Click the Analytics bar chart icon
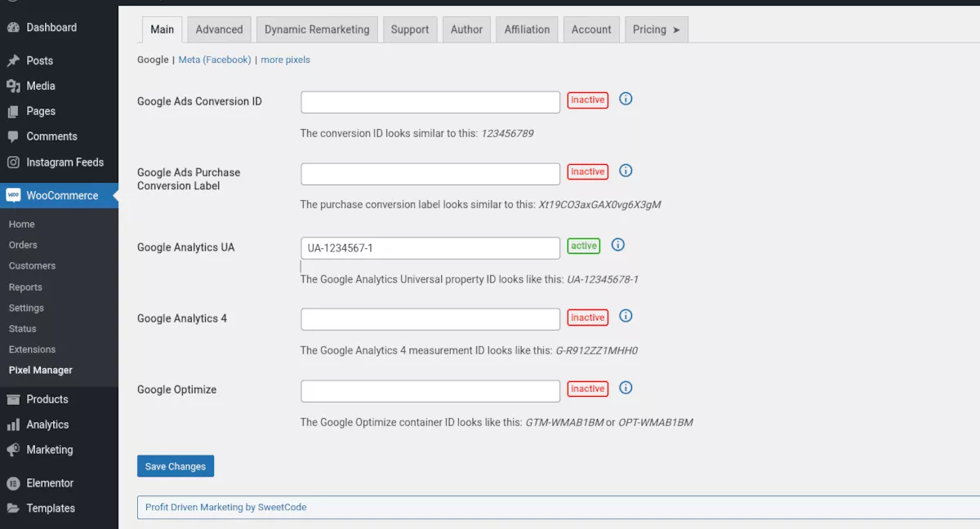The height and width of the screenshot is (529, 980). pos(13,425)
